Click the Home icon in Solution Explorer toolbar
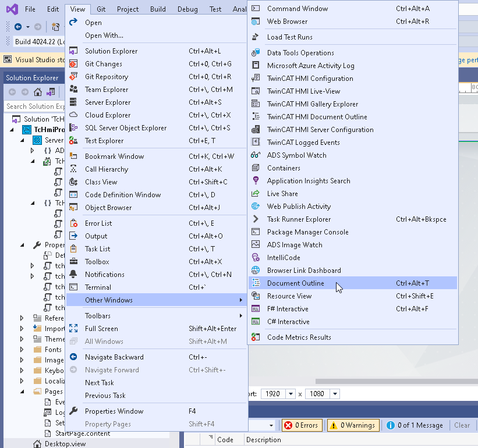 pyautogui.click(x=37, y=92)
